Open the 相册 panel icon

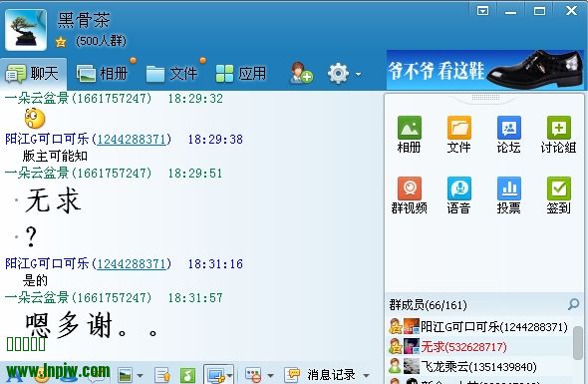tap(410, 128)
